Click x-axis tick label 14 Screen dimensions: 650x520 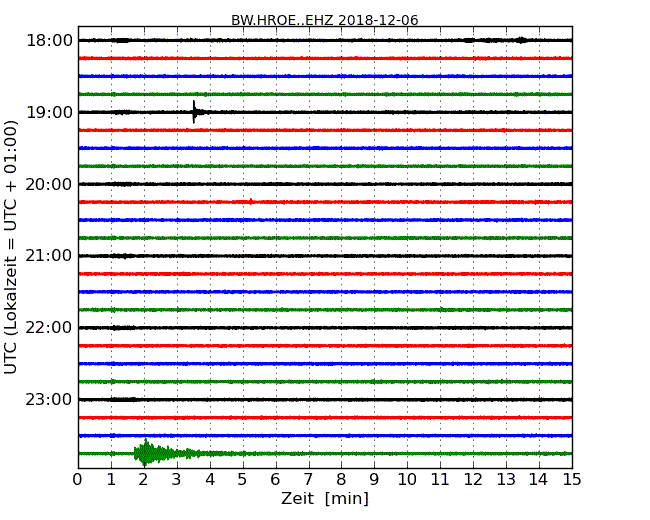click(539, 479)
